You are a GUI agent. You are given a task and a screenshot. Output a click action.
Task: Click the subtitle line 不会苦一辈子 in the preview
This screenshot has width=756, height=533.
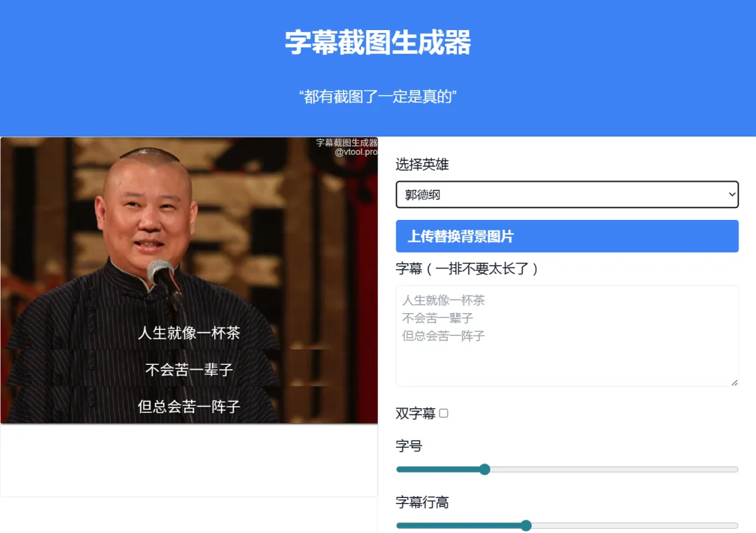(189, 370)
